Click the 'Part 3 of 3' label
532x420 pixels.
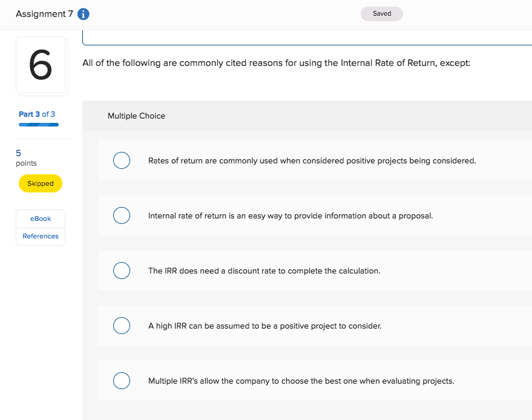tap(37, 114)
